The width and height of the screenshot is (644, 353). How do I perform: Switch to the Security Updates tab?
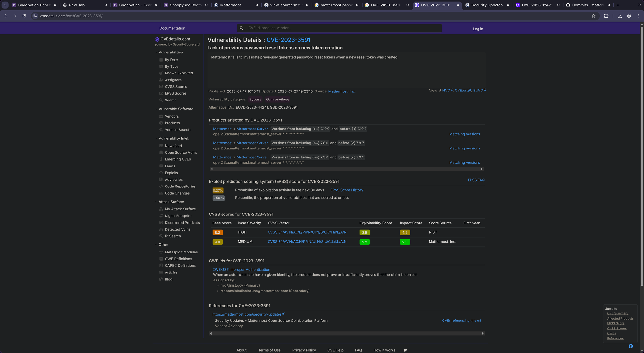pyautogui.click(x=487, y=5)
